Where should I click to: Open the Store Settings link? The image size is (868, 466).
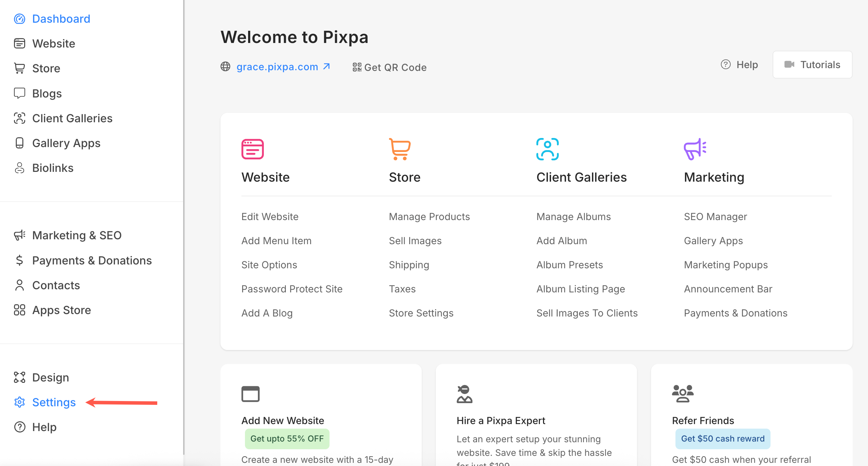(x=421, y=313)
